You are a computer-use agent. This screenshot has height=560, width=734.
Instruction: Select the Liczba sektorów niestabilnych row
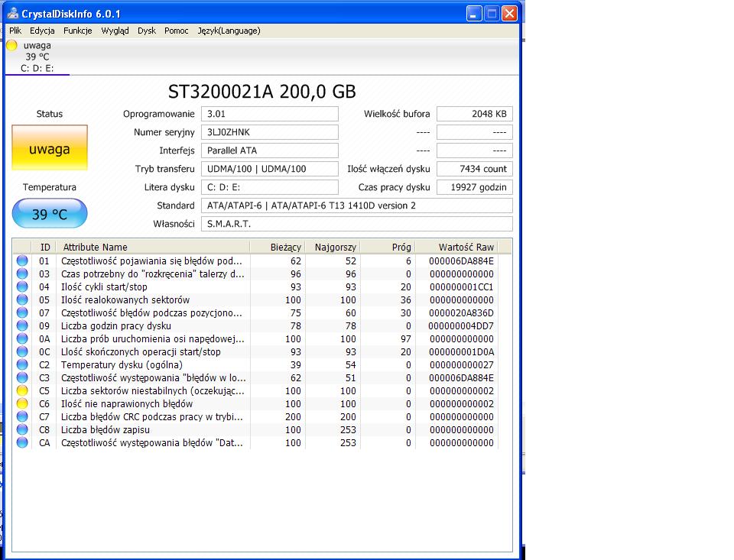[255, 390]
